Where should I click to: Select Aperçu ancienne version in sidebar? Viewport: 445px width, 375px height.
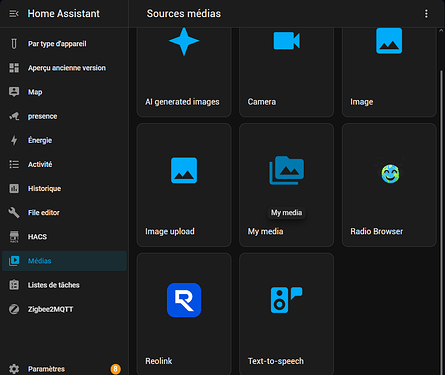click(64, 68)
